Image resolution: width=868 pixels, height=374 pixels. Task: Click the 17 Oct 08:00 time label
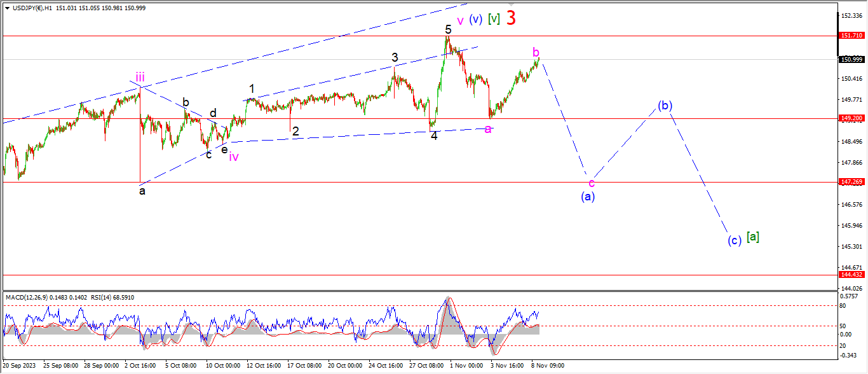click(304, 366)
